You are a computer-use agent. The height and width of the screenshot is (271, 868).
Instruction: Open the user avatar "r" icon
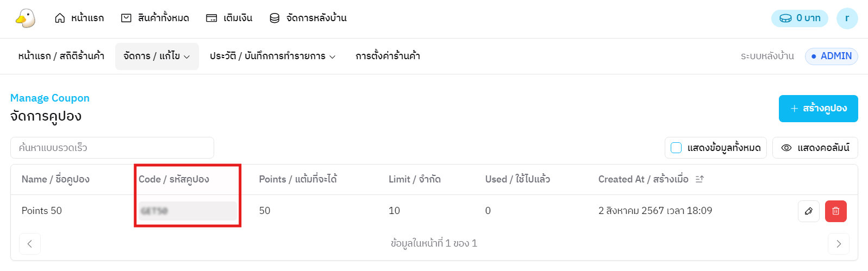click(847, 18)
